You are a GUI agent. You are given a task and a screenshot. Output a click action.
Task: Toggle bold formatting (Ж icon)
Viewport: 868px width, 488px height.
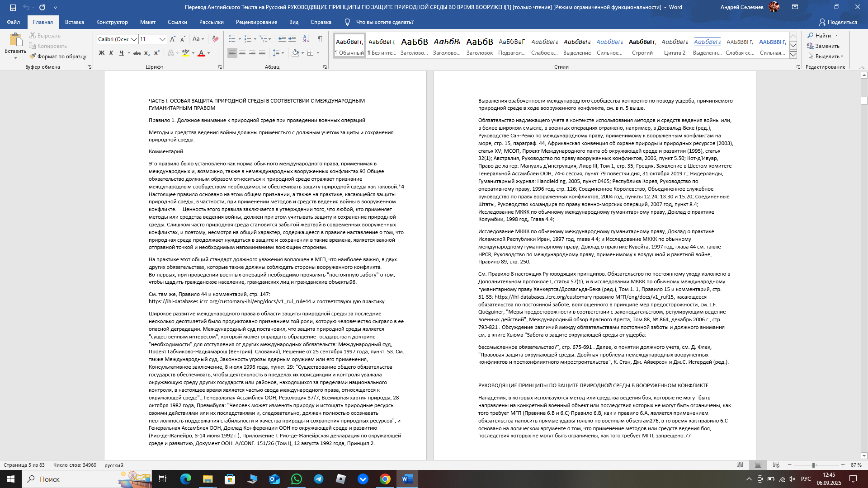tap(102, 53)
